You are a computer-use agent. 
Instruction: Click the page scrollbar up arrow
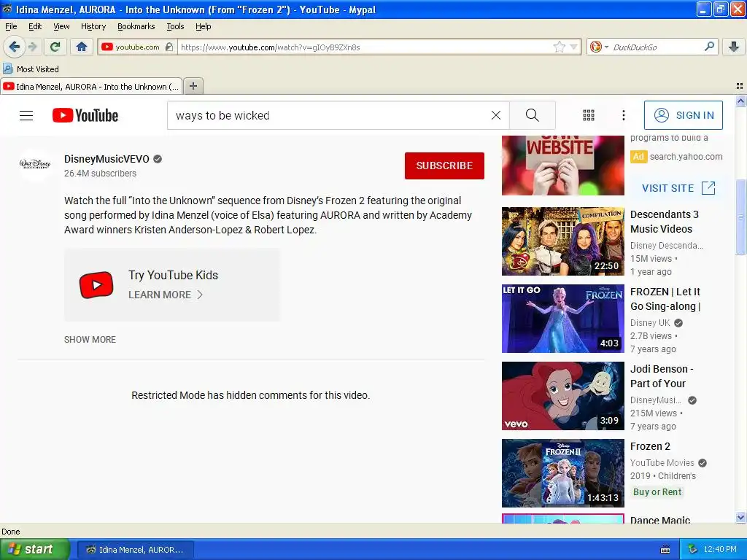[x=740, y=101]
